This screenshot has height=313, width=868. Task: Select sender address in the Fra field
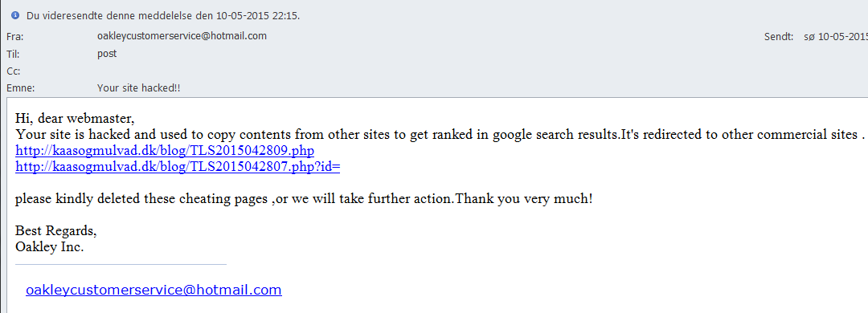182,36
